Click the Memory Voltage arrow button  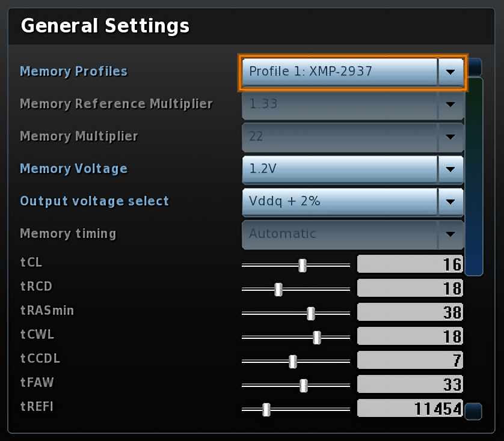coord(450,169)
